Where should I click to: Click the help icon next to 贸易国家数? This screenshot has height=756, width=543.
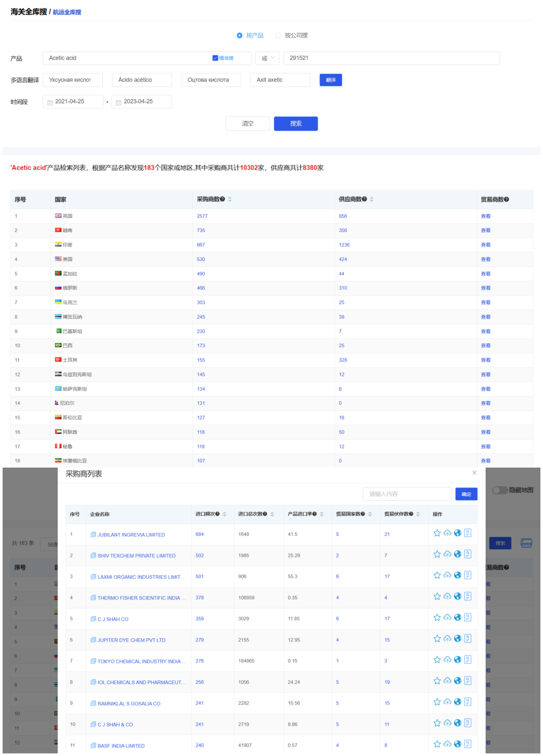[363, 515]
